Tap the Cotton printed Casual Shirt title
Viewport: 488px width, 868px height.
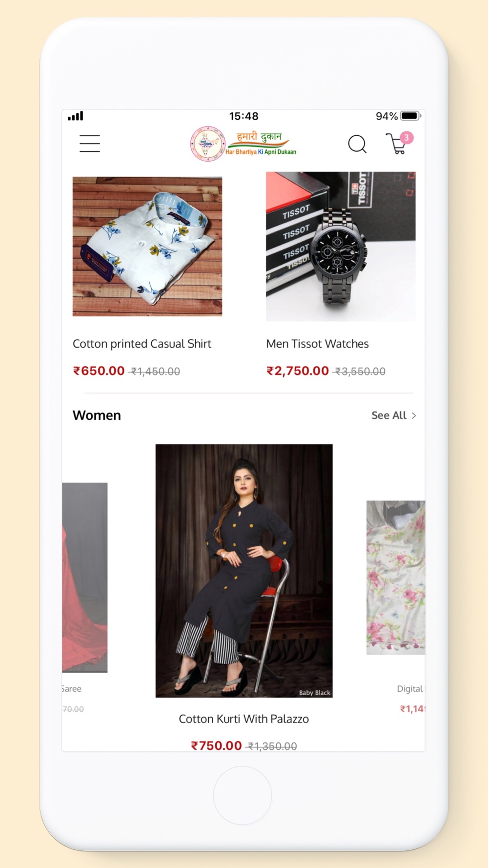[x=142, y=344]
